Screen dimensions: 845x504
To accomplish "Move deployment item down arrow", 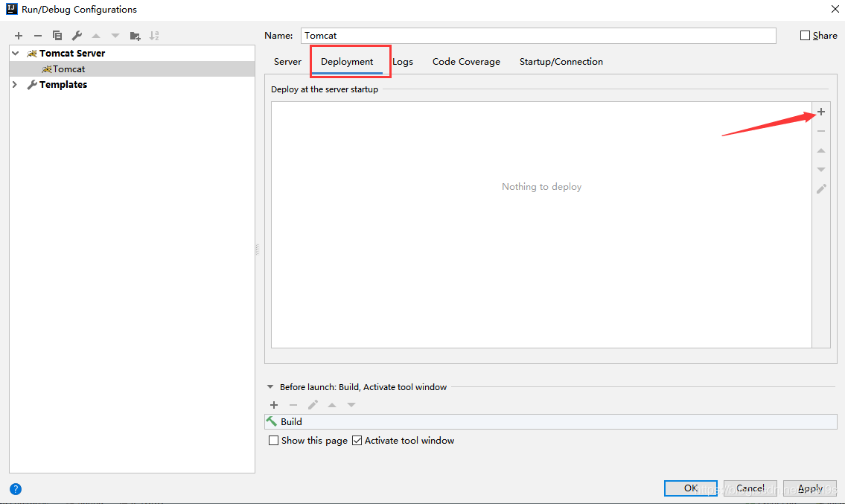I will [820, 170].
